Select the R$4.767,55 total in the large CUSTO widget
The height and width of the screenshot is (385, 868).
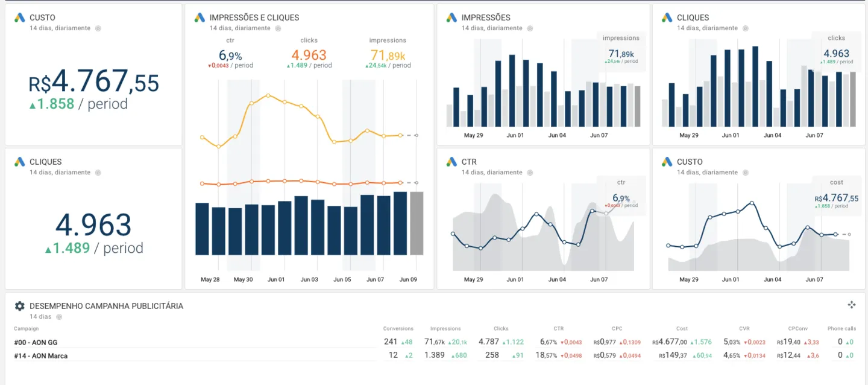point(94,81)
